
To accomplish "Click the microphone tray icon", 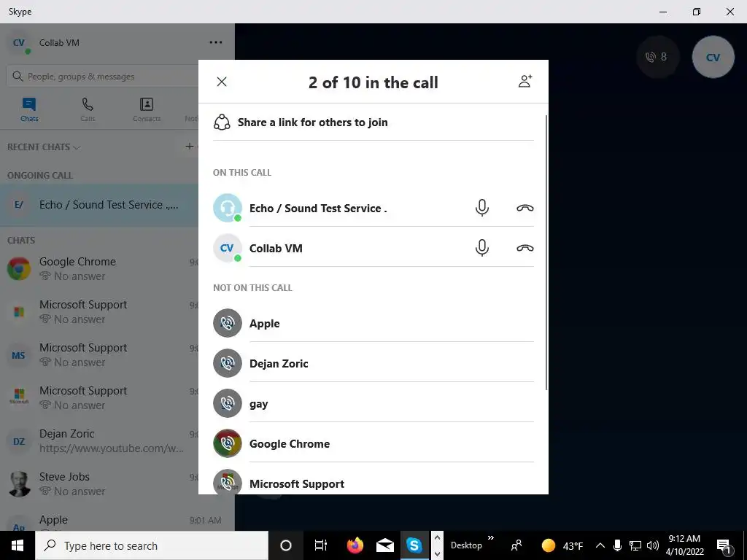I will point(617,545).
